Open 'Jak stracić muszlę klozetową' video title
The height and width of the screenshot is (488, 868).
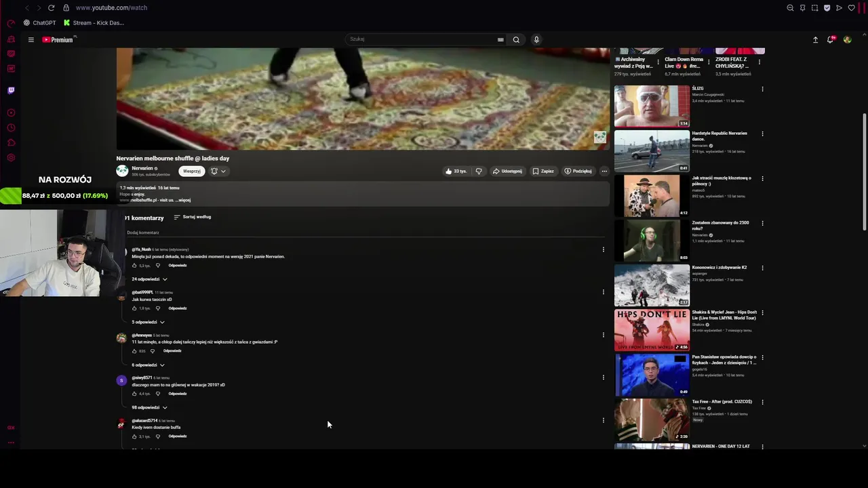[722, 180]
